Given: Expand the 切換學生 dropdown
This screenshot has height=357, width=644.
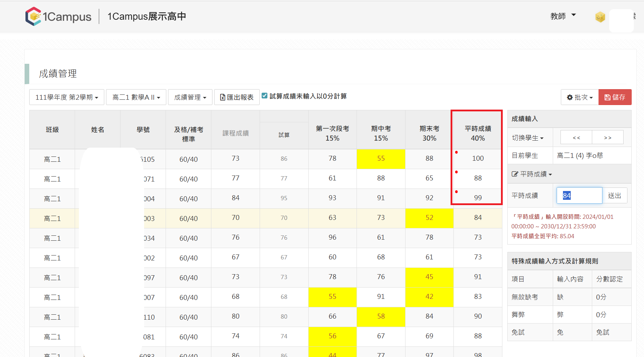Looking at the screenshot, I should [x=527, y=138].
